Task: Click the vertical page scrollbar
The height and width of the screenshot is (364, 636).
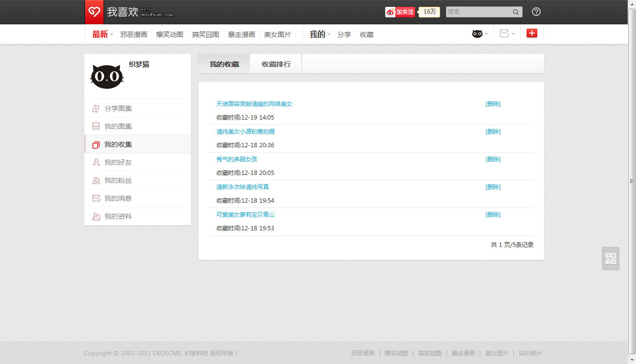Action: (632, 181)
